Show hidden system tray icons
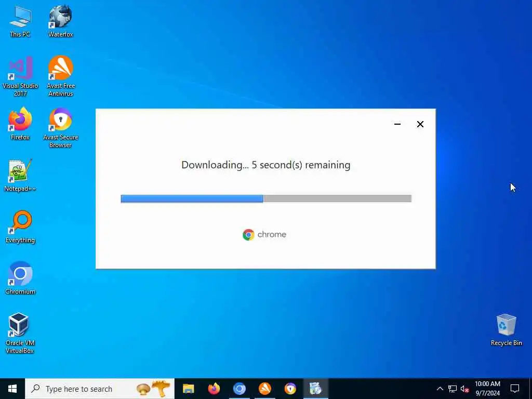The height and width of the screenshot is (399, 532). pyautogui.click(x=440, y=389)
